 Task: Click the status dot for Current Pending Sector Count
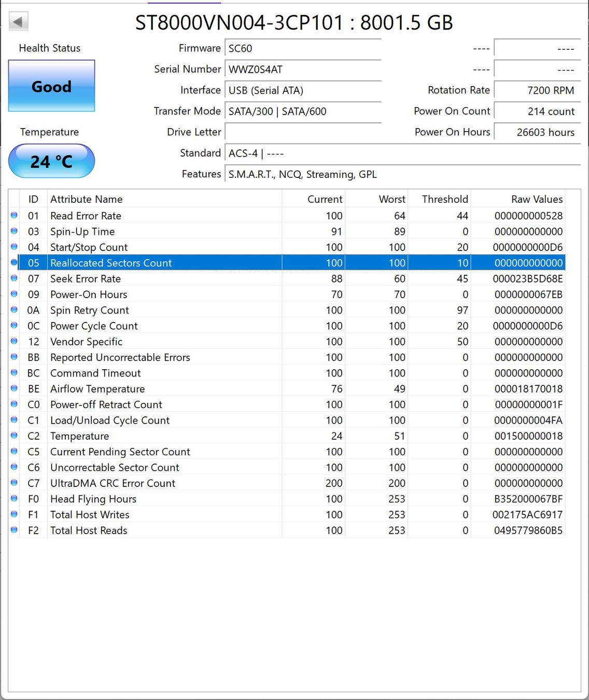[x=14, y=451]
